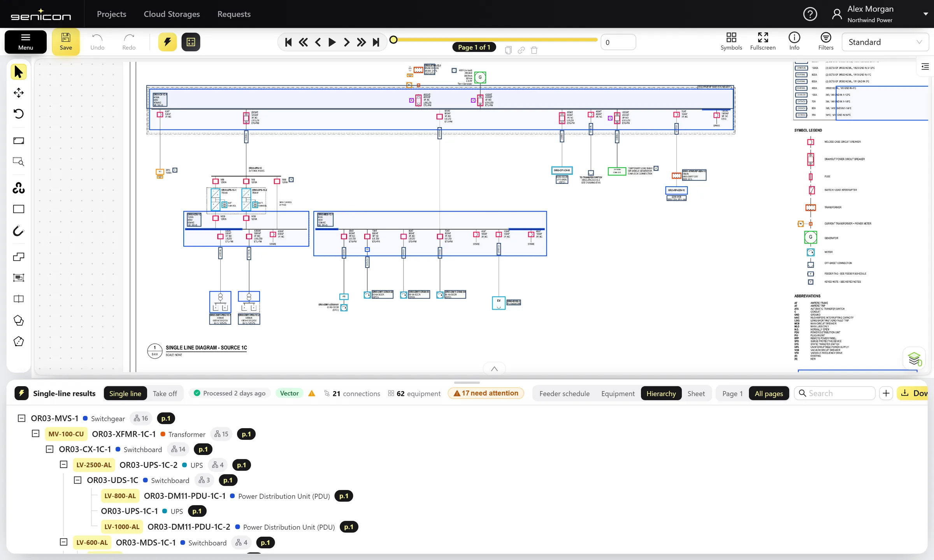Screen dimensions: 934x560
Task: Select the Page 1 scope toggle
Action: [x=732, y=393]
